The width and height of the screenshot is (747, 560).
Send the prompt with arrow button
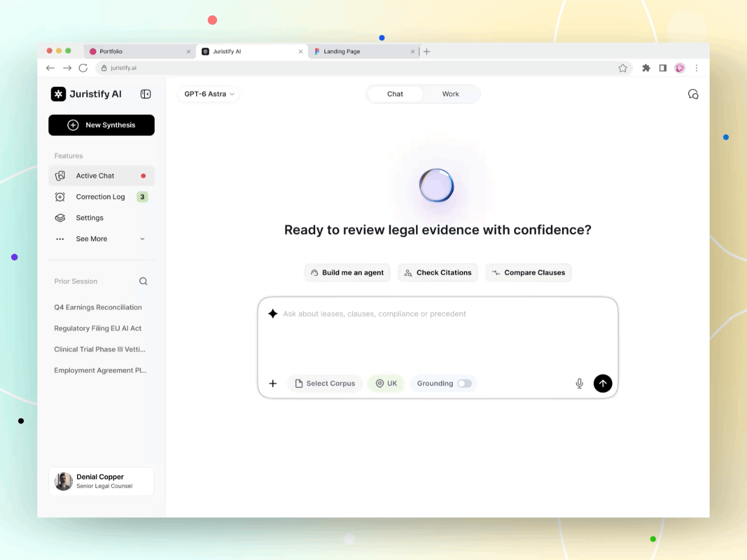point(603,383)
